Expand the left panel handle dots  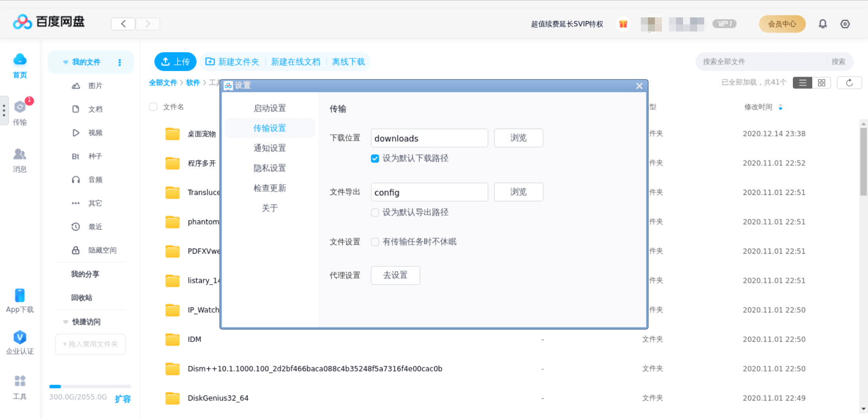pyautogui.click(x=4, y=111)
